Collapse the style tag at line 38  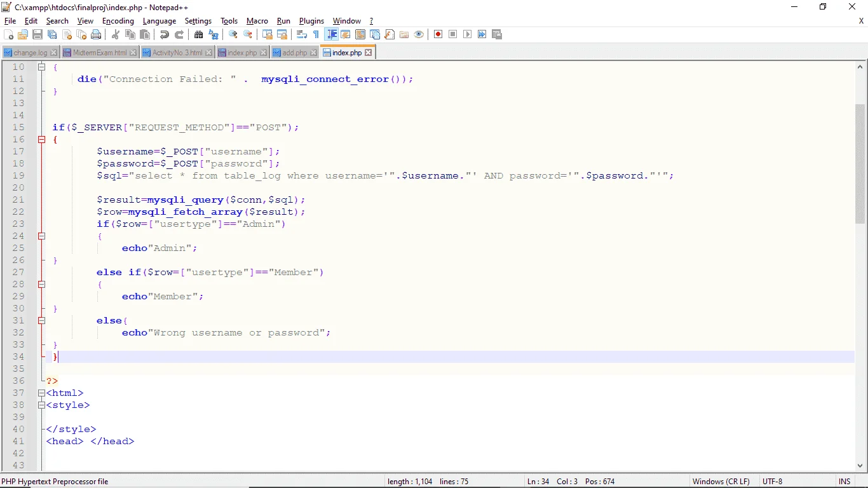tap(41, 405)
